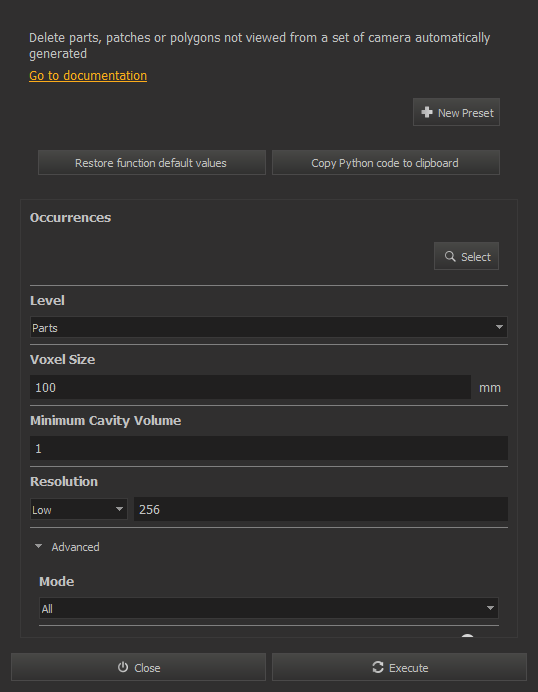Click the Execute button label

coord(409,668)
